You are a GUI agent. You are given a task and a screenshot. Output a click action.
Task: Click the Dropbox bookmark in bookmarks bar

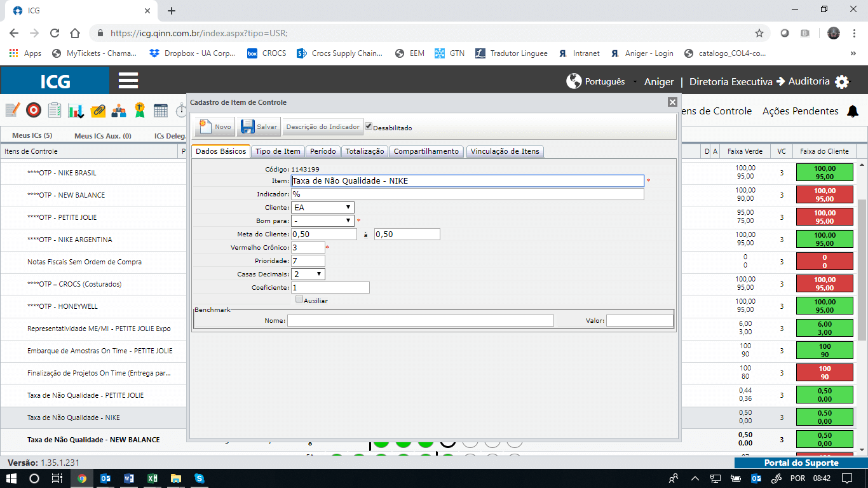193,53
